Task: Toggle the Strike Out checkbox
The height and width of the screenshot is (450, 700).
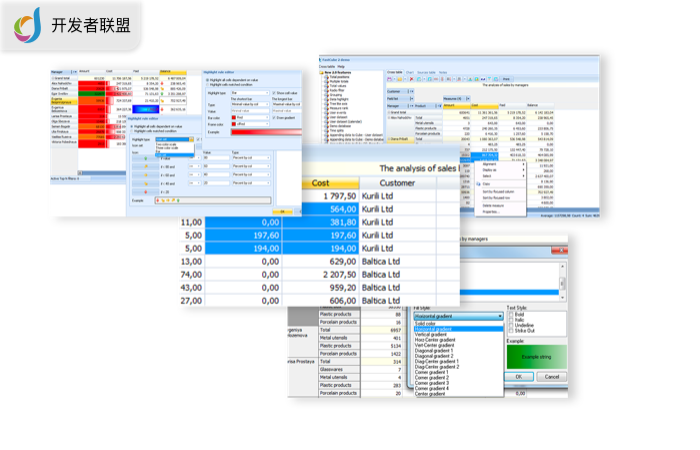Action: tap(510, 332)
